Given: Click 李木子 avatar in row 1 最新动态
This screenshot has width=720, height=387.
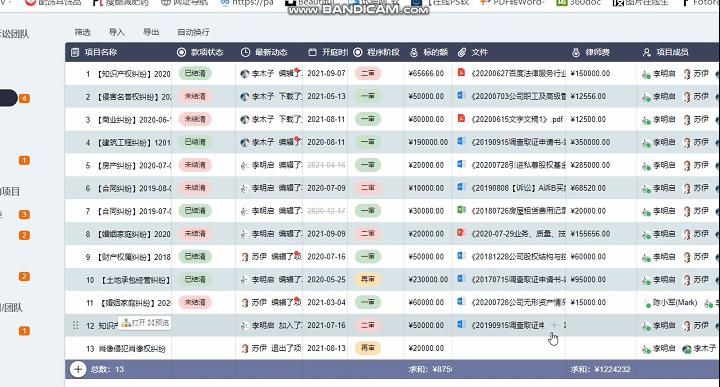Looking at the screenshot, I should pyautogui.click(x=245, y=73).
